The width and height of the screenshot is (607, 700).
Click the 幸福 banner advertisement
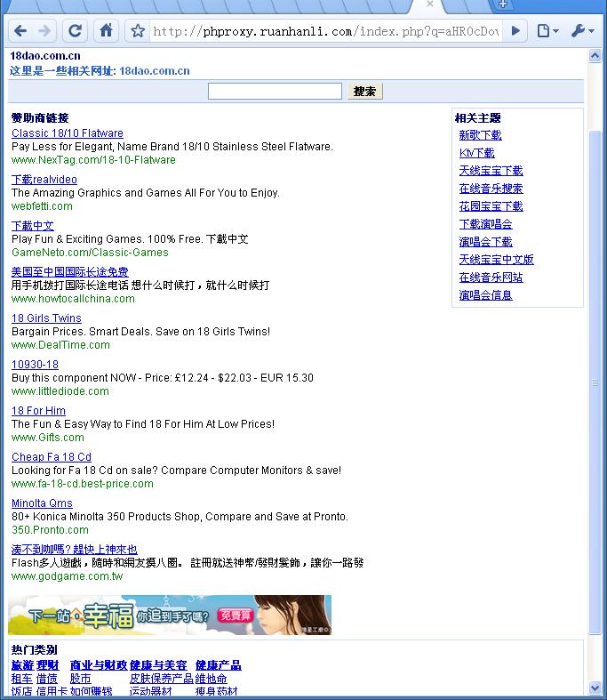pos(170,615)
